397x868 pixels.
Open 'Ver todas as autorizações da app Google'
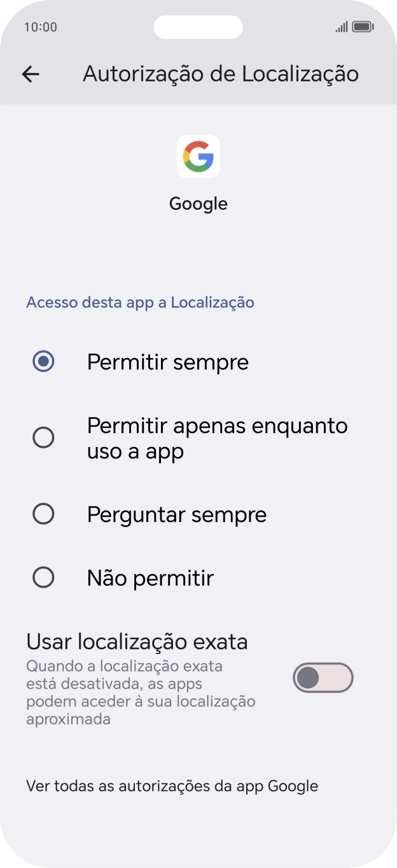coord(172,786)
